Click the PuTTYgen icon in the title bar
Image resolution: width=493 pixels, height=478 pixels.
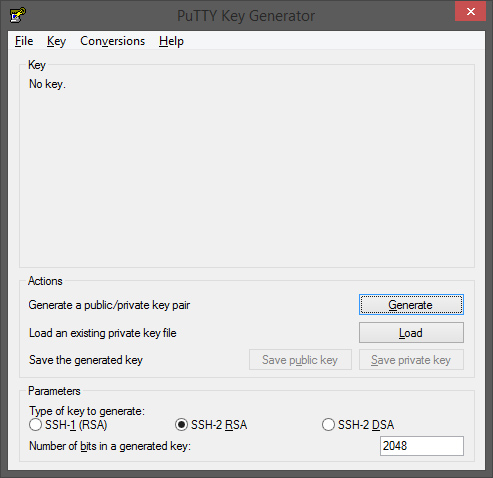pyautogui.click(x=18, y=15)
